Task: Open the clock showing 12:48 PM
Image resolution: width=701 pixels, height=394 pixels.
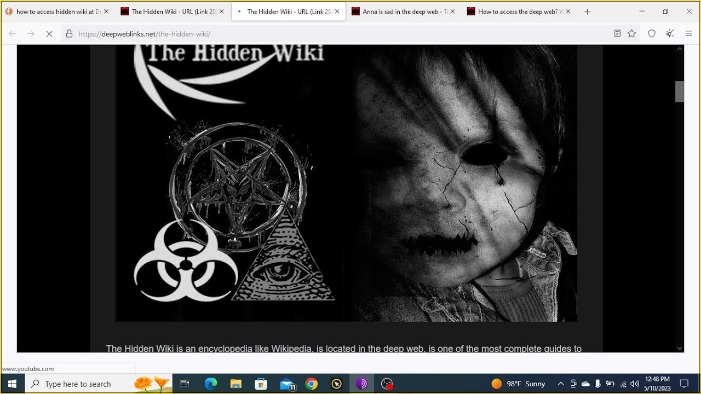Action: click(x=657, y=384)
